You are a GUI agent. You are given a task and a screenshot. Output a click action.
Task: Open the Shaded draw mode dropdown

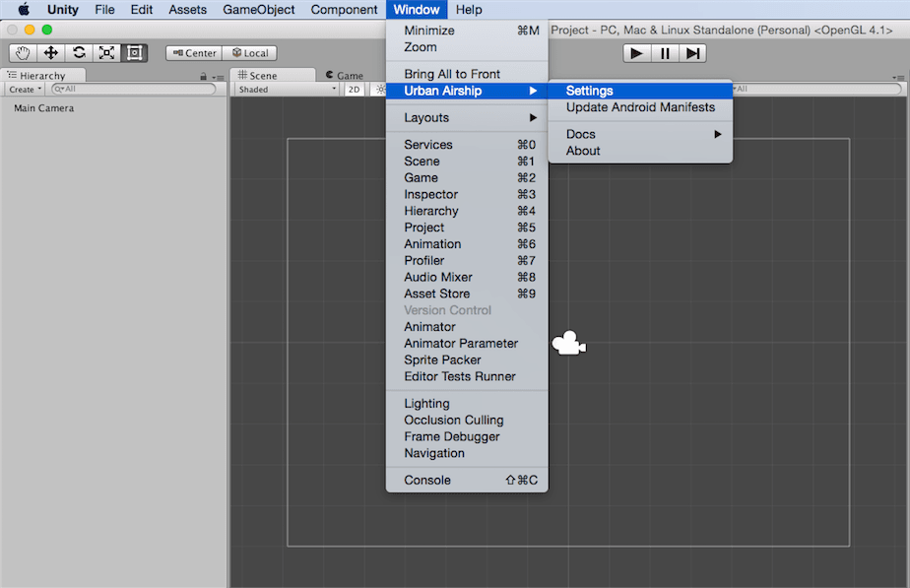pos(287,90)
